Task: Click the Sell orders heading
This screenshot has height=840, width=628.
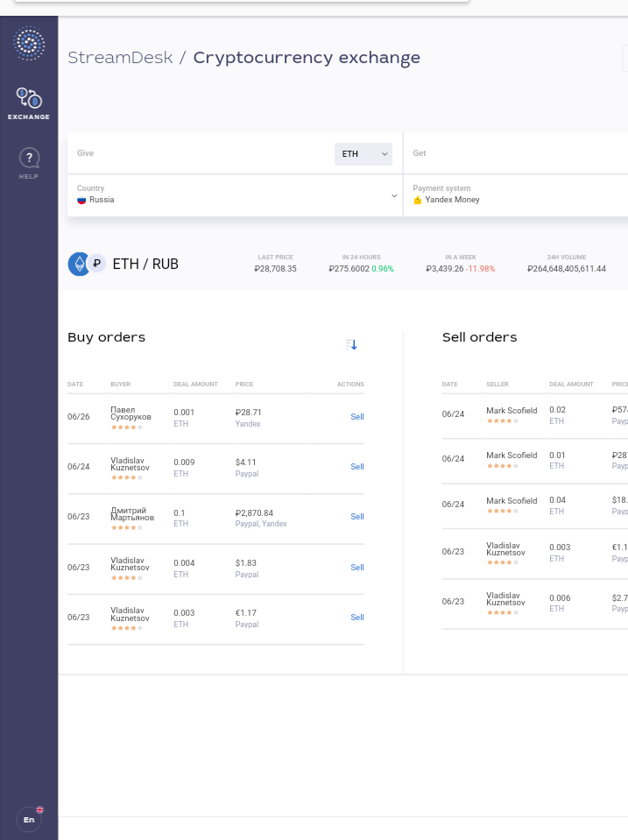Action: pyautogui.click(x=480, y=337)
